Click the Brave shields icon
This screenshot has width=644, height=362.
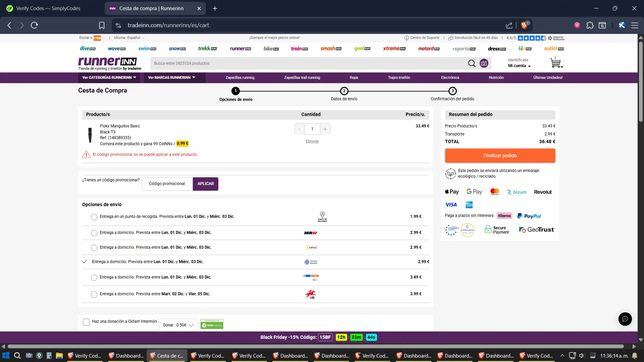pyautogui.click(x=525, y=25)
